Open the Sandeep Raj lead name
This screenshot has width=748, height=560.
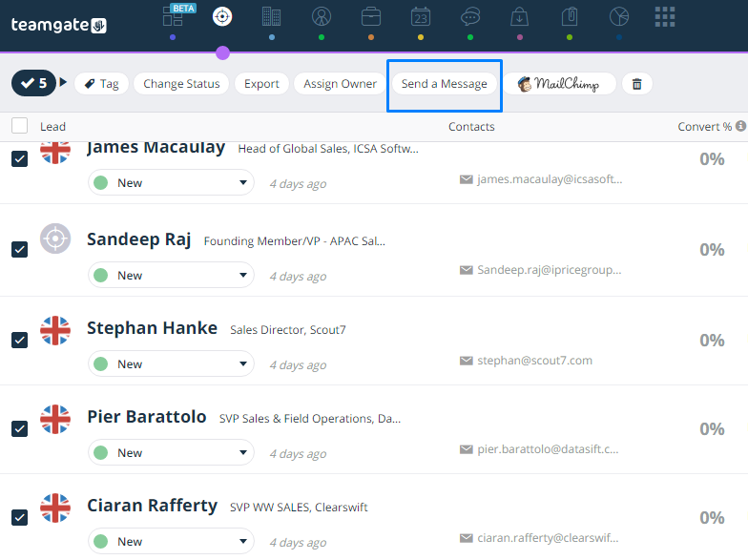139,239
